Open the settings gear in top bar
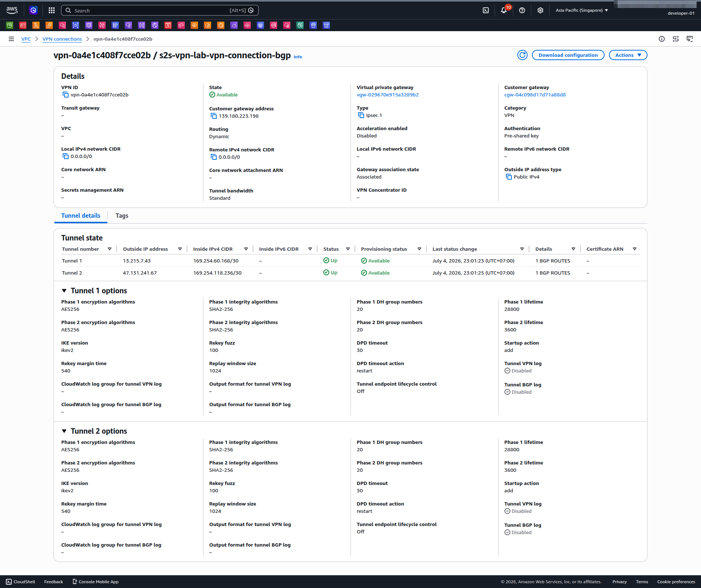Screen dimensions: 701x588 (x=540, y=10)
